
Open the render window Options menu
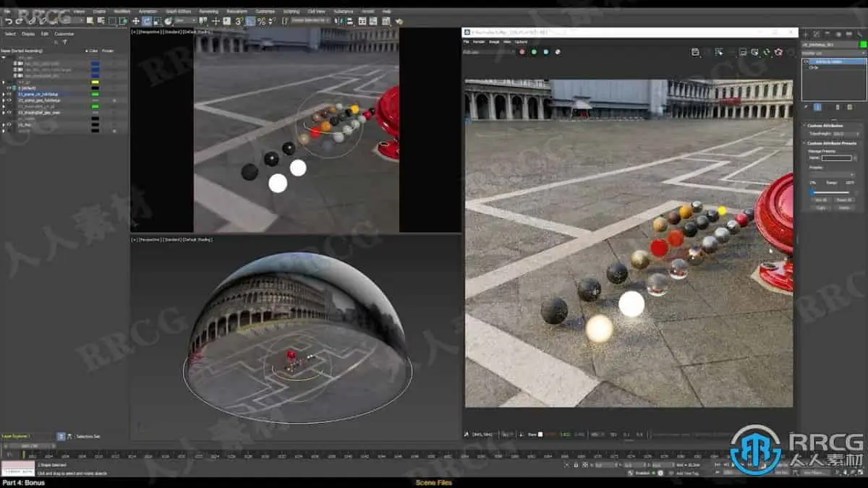(x=521, y=42)
